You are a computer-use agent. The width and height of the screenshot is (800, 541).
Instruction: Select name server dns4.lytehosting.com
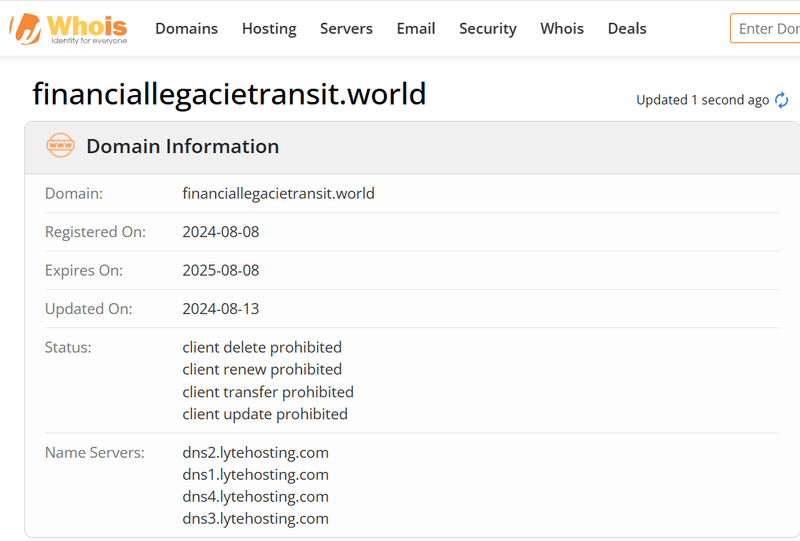coord(255,496)
